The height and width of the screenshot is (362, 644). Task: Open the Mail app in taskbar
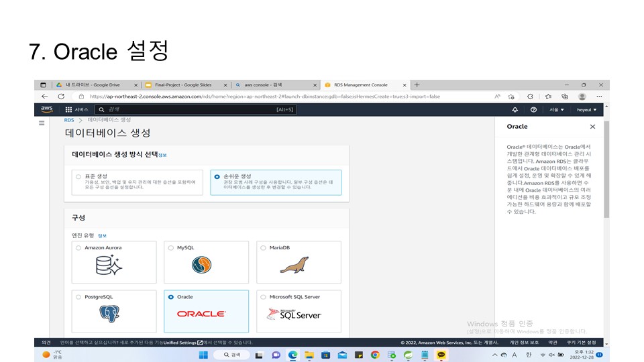click(342, 355)
